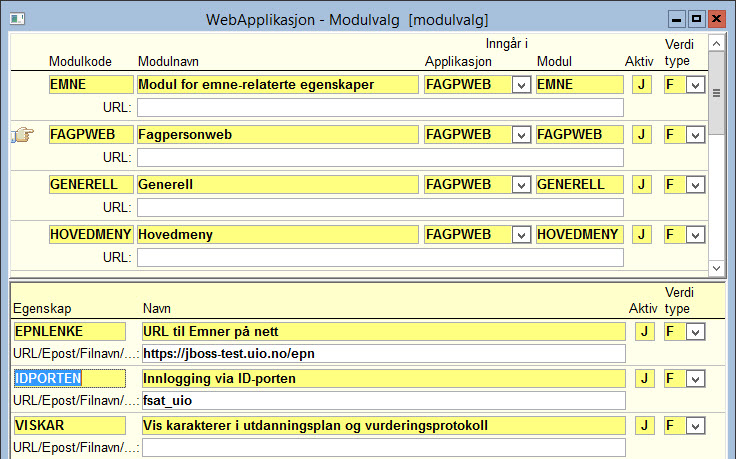This screenshot has width=736, height=459.
Task: Click the Modul field containing FAGPWEB
Action: [580, 135]
